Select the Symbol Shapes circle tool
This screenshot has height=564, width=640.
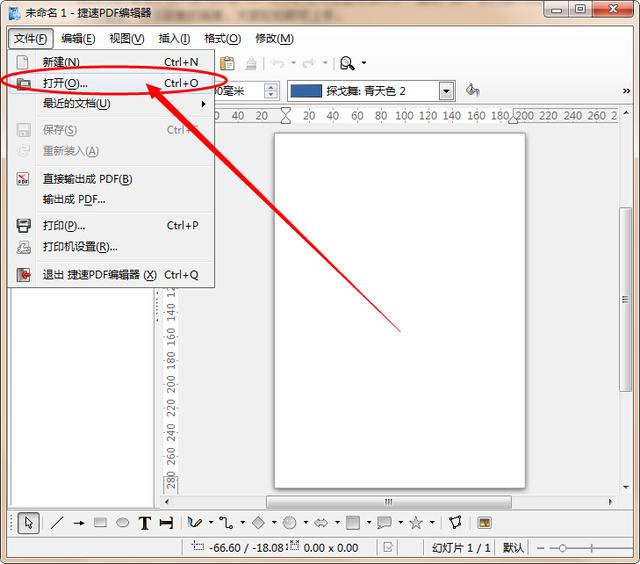click(289, 523)
